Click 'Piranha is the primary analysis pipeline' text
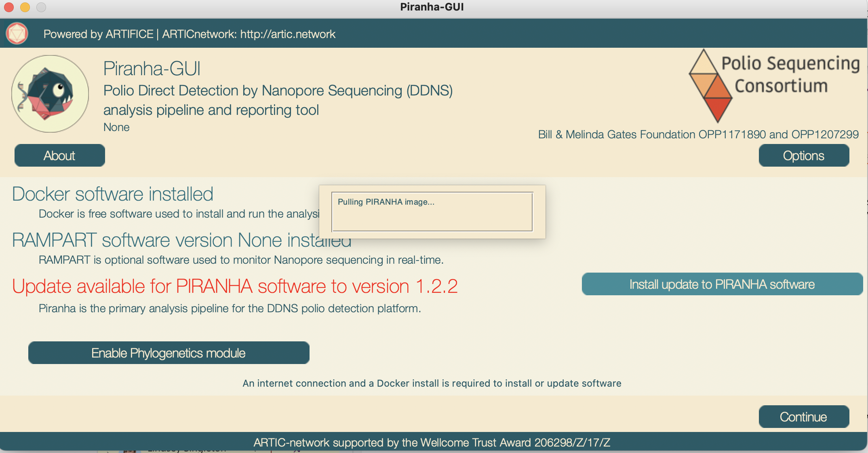Image resolution: width=868 pixels, height=453 pixels. click(x=230, y=309)
